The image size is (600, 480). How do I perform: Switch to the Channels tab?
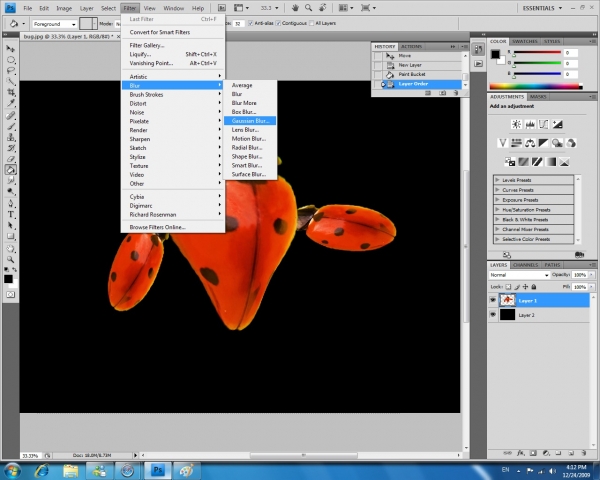pyautogui.click(x=525, y=265)
